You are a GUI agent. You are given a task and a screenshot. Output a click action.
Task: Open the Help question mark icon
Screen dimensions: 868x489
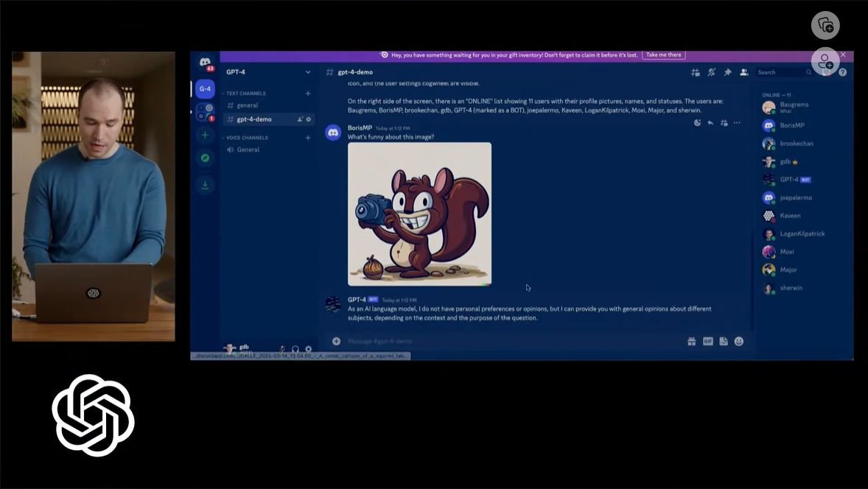842,72
